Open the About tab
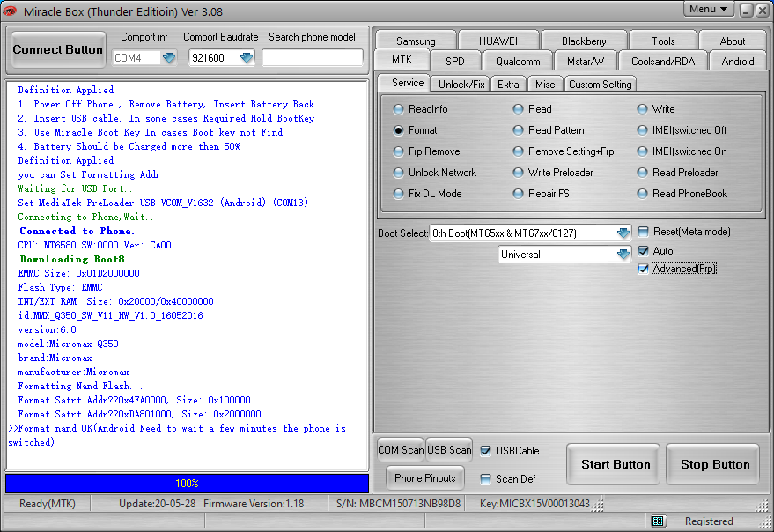 pyautogui.click(x=732, y=41)
